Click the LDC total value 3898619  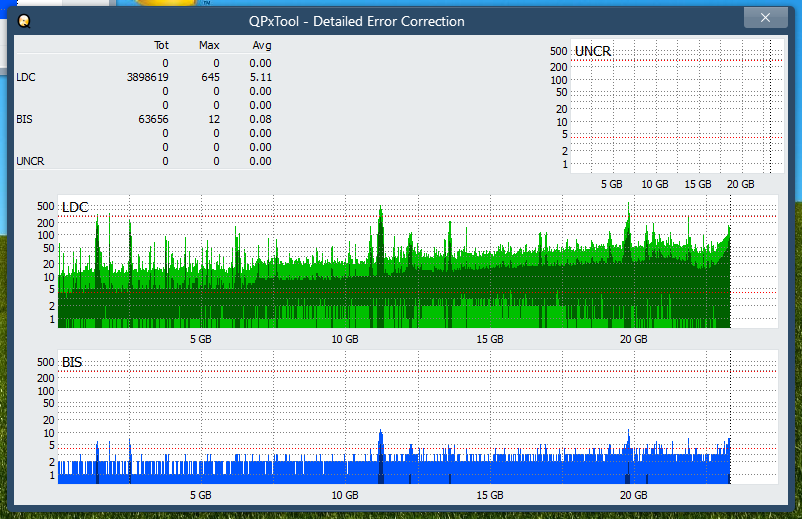pos(148,77)
